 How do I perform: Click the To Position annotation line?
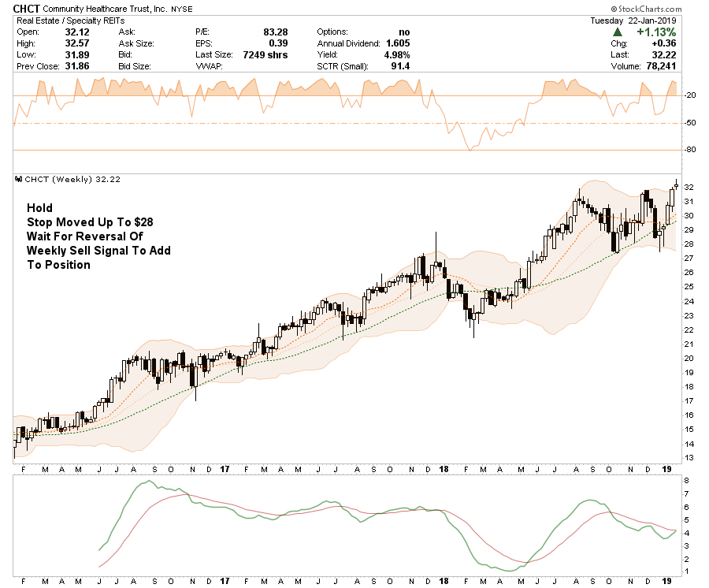click(59, 265)
